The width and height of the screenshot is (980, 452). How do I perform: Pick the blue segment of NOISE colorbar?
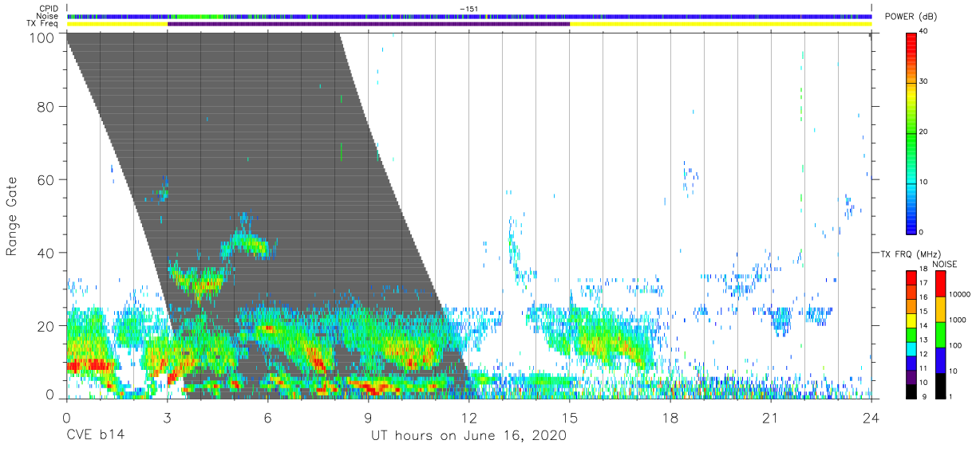(941, 360)
